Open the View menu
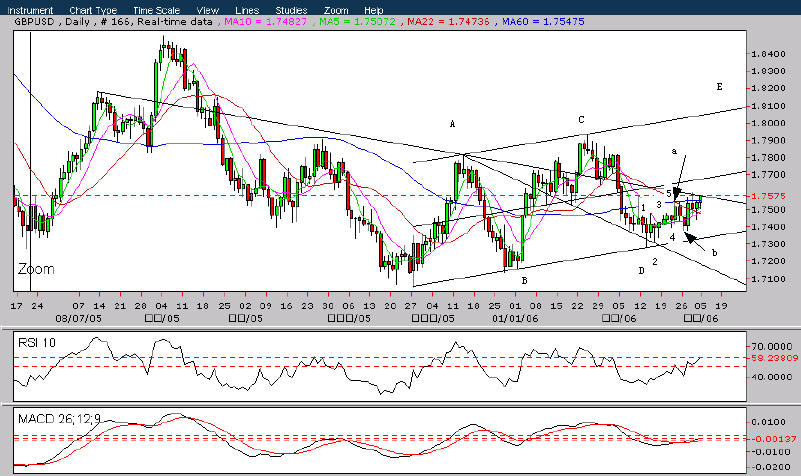Screen dimensions: 801x476 [208, 10]
